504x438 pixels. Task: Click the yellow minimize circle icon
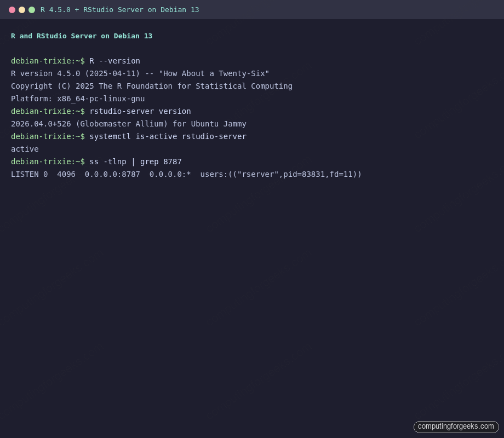pyautogui.click(x=22, y=9)
